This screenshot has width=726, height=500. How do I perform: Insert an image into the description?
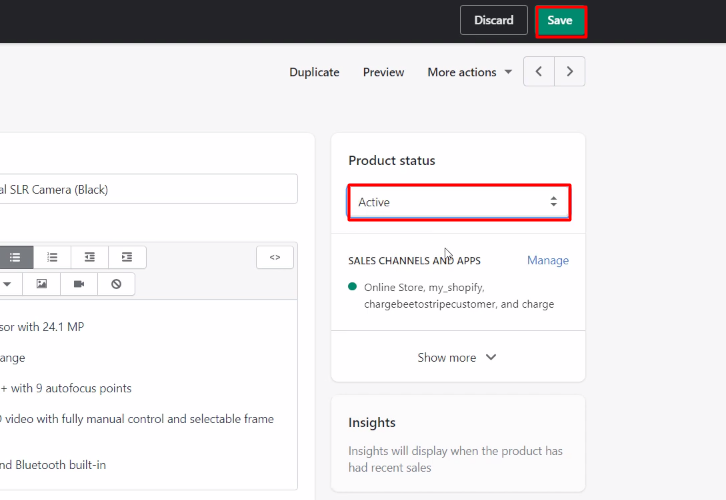pyautogui.click(x=42, y=284)
